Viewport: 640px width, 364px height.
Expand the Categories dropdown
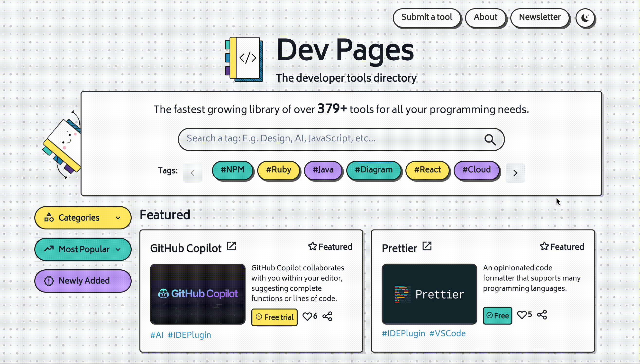pos(83,218)
